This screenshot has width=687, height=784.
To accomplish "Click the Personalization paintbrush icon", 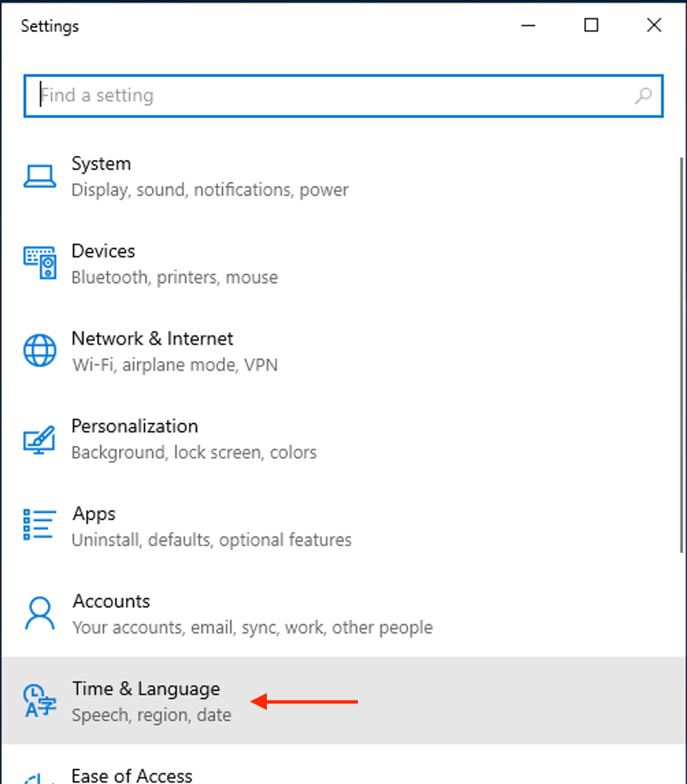I will (x=40, y=439).
